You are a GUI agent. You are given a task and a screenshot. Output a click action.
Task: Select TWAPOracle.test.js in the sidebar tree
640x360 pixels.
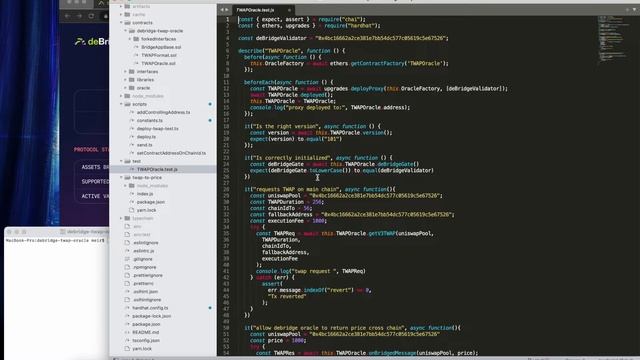pyautogui.click(x=157, y=169)
